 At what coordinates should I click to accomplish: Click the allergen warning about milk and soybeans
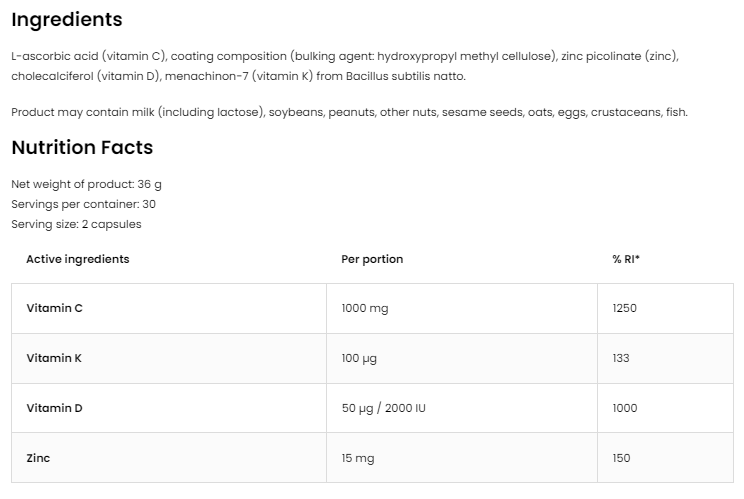[349, 112]
